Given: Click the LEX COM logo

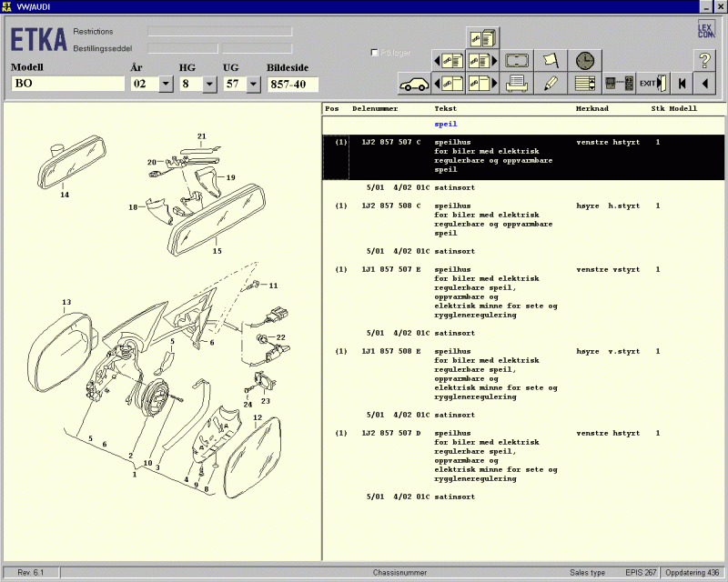Looking at the screenshot, I should pyautogui.click(x=705, y=28).
